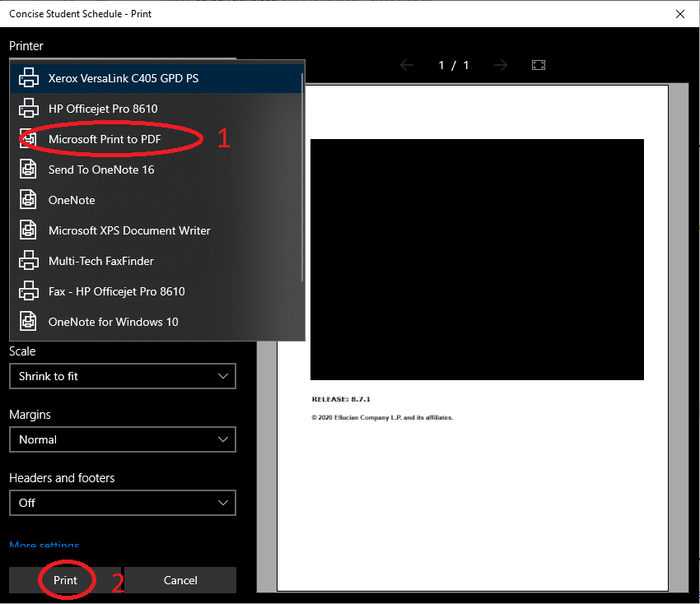Select the OneNote printer entry

[x=72, y=200]
